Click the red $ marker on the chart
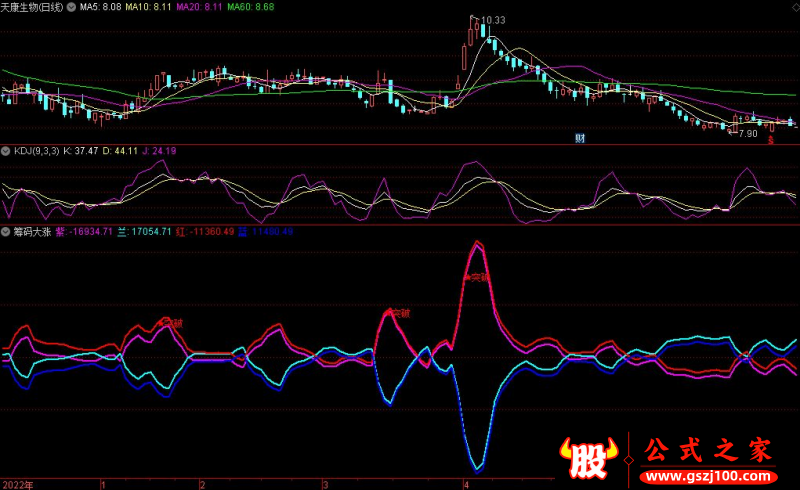Screen dimensions: 800x490 point(770,140)
